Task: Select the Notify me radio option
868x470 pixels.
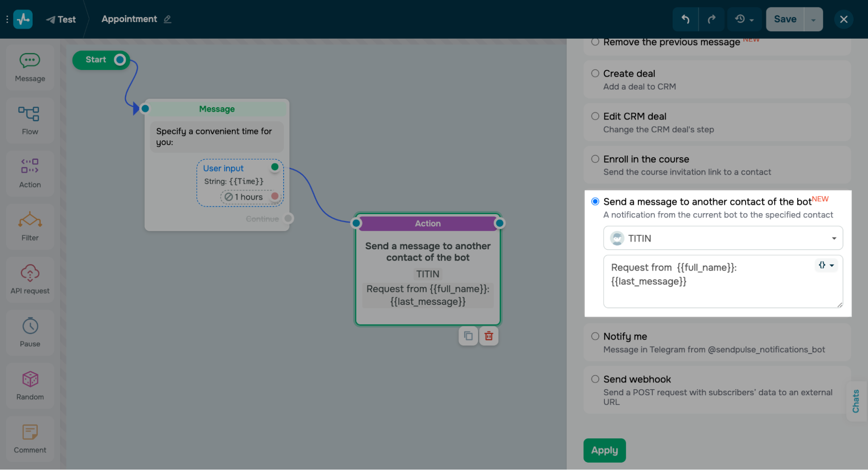Action: click(595, 336)
